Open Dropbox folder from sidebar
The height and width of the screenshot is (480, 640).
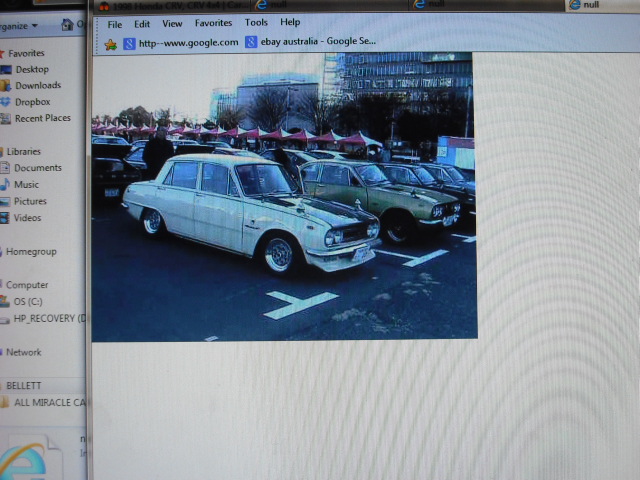click(32, 101)
